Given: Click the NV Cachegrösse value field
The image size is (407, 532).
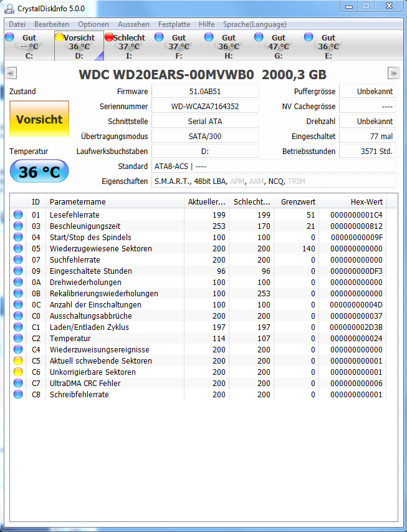Looking at the screenshot, I should [367, 106].
